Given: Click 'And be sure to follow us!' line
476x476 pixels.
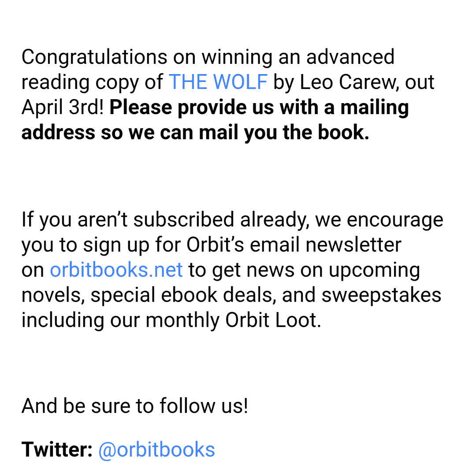Looking at the screenshot, I should coord(134,406).
